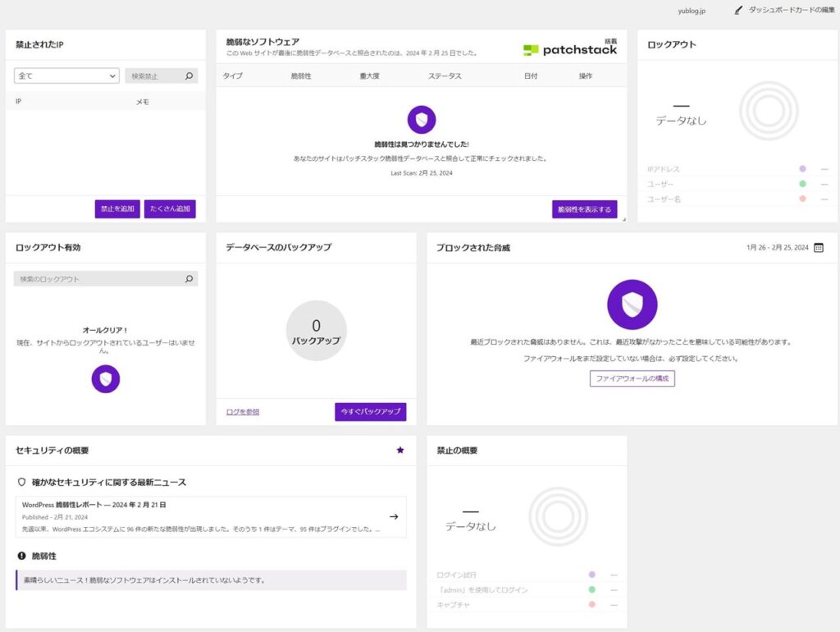Screen dimensions: 840x632
Task: Open the WordPress 脆弱性レポート news item
Action: pyautogui.click(x=211, y=517)
